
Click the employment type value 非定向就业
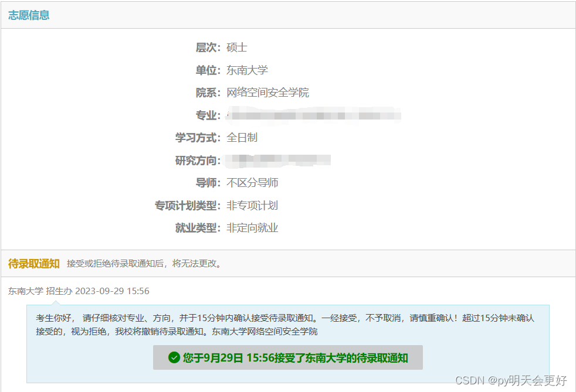[x=252, y=228]
